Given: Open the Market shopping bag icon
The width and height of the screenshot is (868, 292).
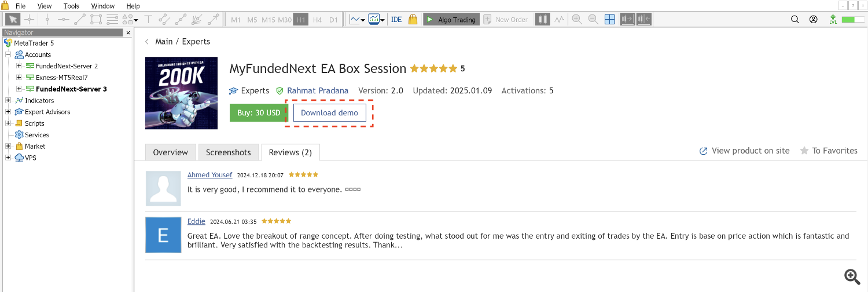Looking at the screenshot, I should click(413, 20).
